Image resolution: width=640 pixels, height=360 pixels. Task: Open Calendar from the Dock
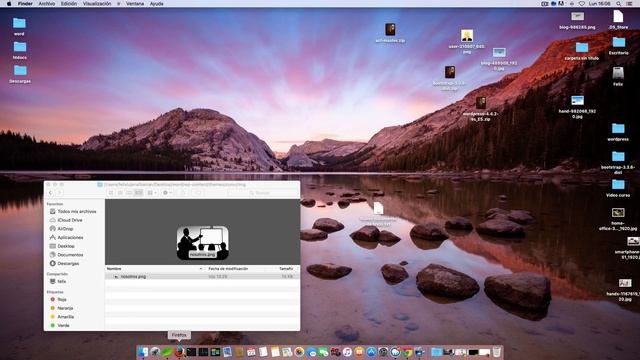point(251,352)
